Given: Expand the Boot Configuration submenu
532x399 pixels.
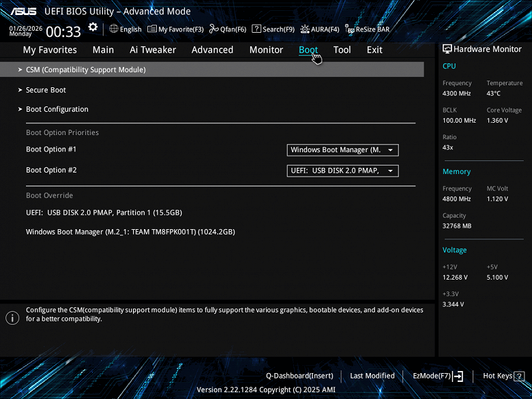Looking at the screenshot, I should [57, 109].
